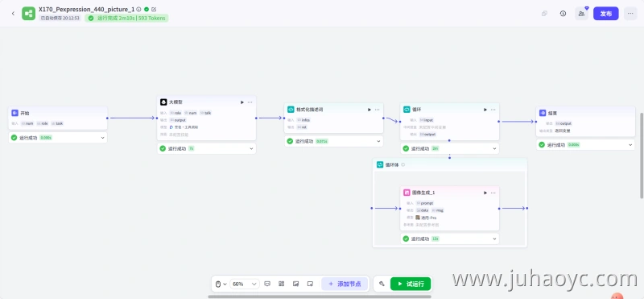The width and height of the screenshot is (644, 299).
Task: Run the 大模型 node play icon
Action: [242, 102]
